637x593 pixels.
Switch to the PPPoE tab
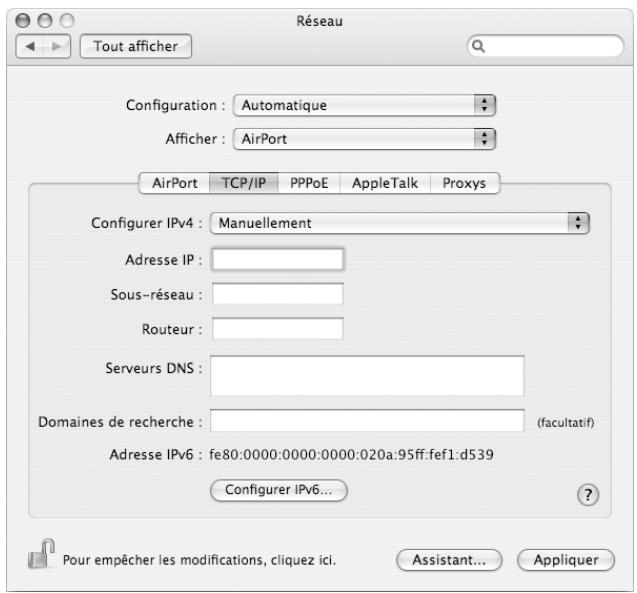[x=309, y=183]
